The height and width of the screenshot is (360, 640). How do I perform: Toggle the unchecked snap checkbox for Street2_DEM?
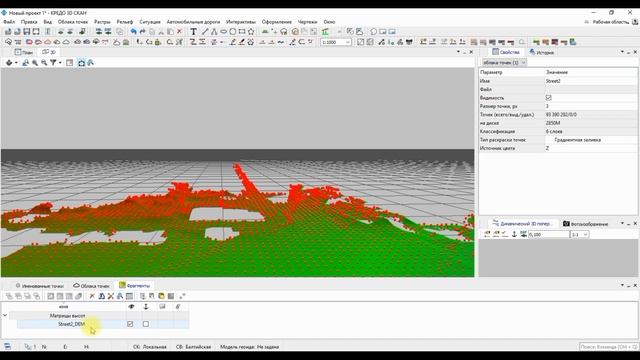(146, 324)
